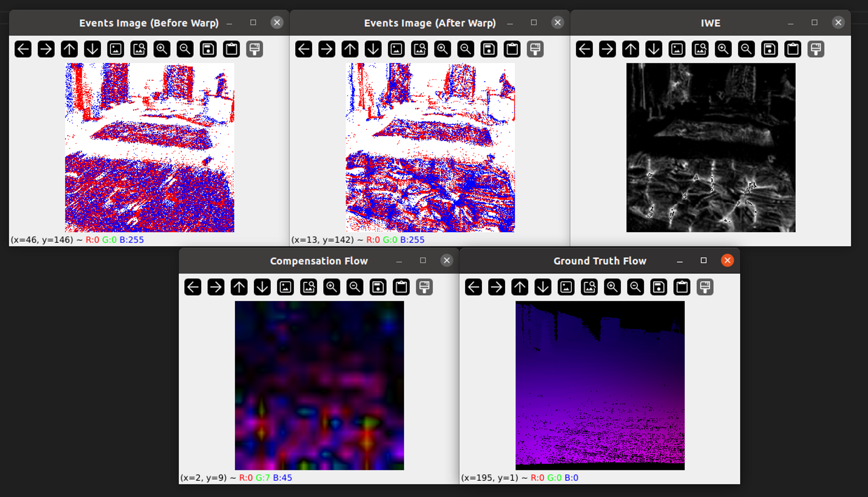
Task: Click the IWE grayscale image
Action: point(711,147)
